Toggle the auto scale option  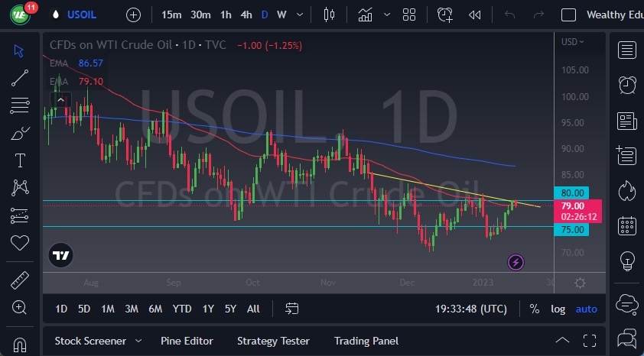click(586, 309)
